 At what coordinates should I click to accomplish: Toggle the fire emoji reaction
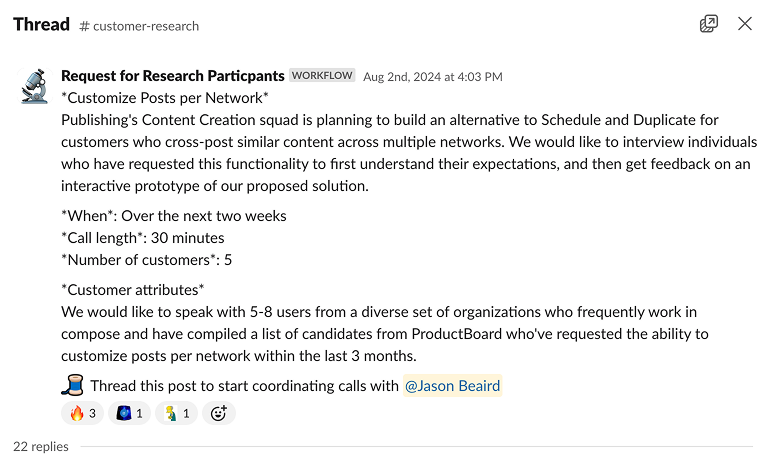(82, 413)
